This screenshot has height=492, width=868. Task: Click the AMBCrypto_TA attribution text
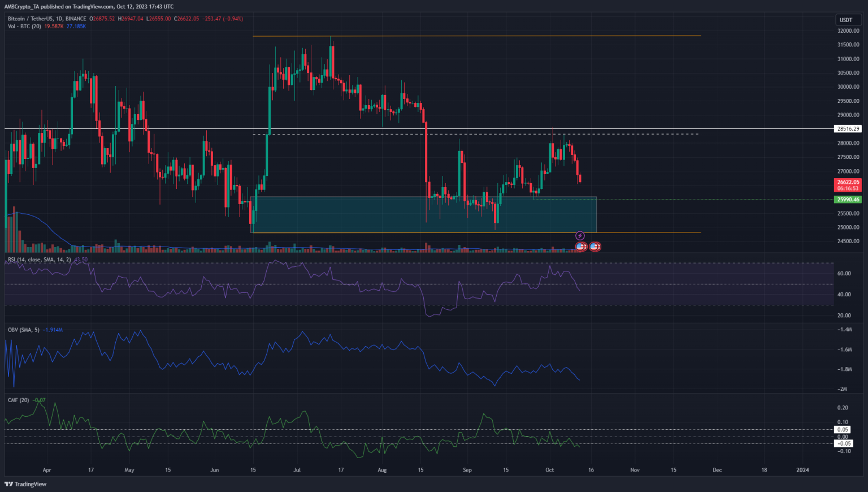point(23,6)
